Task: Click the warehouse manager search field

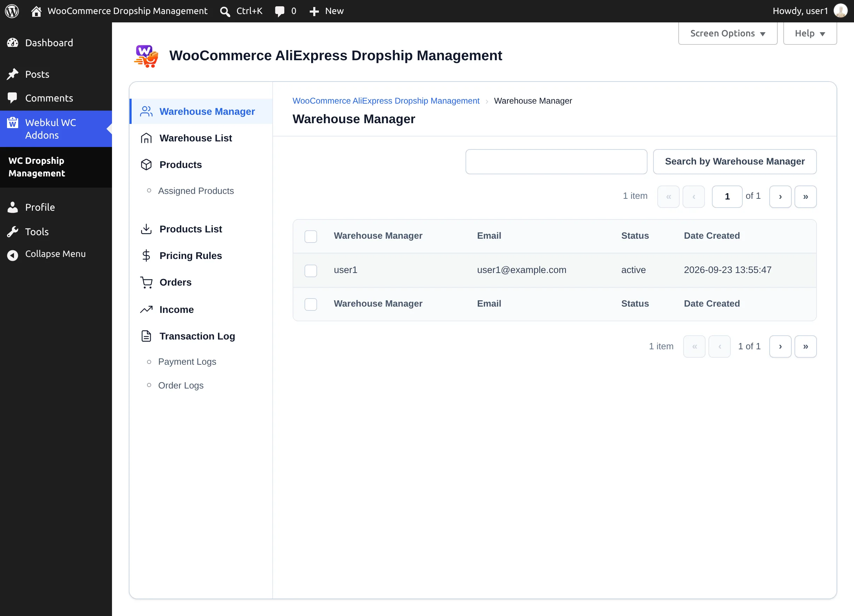Action: click(556, 162)
